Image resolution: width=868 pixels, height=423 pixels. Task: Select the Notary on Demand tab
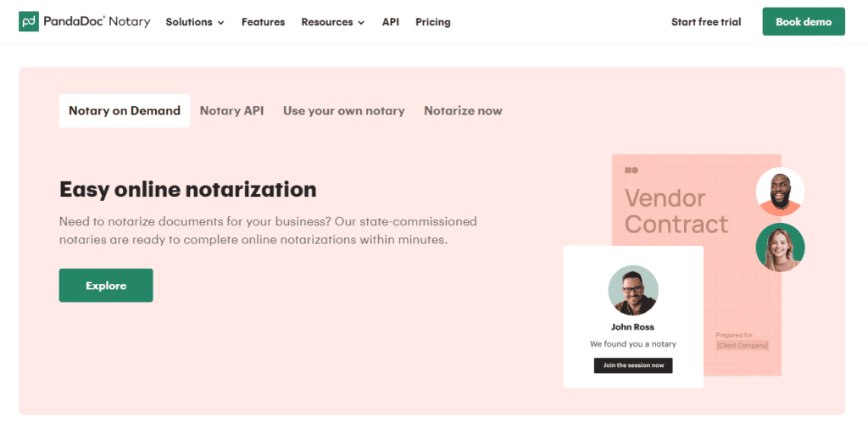125,111
